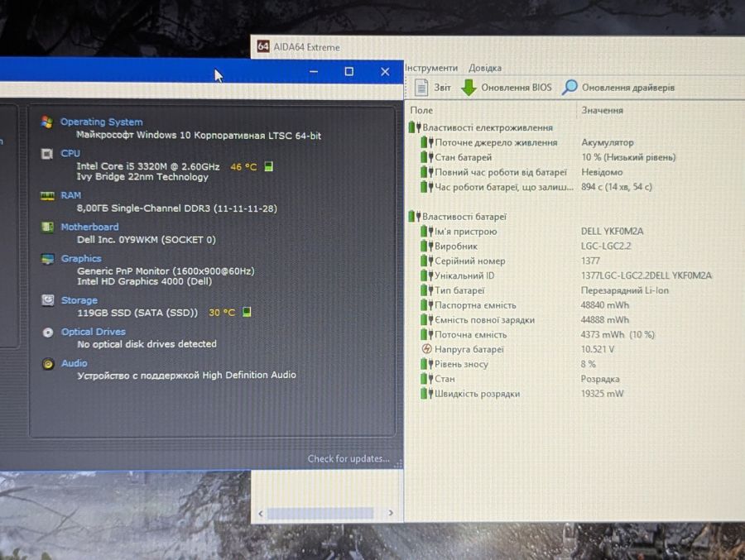This screenshot has width=745, height=560.
Task: Click the right arrow of AIDA64 horizontal scrollbar
Action: [x=391, y=513]
